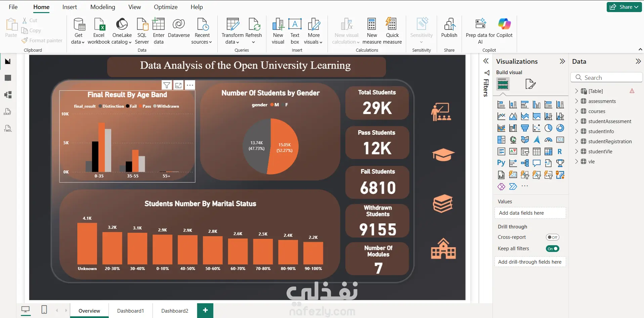
Task: Open the Recent sources dropdown
Action: click(210, 42)
